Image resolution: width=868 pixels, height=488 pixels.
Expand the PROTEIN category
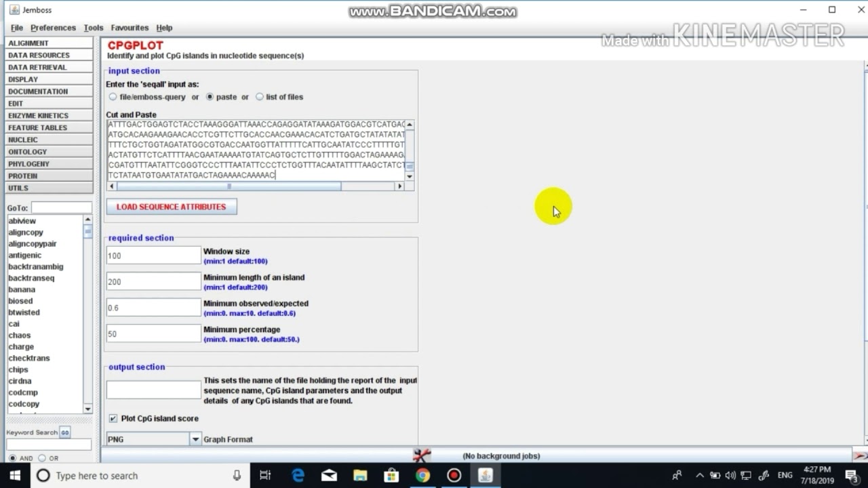pyautogui.click(x=49, y=176)
